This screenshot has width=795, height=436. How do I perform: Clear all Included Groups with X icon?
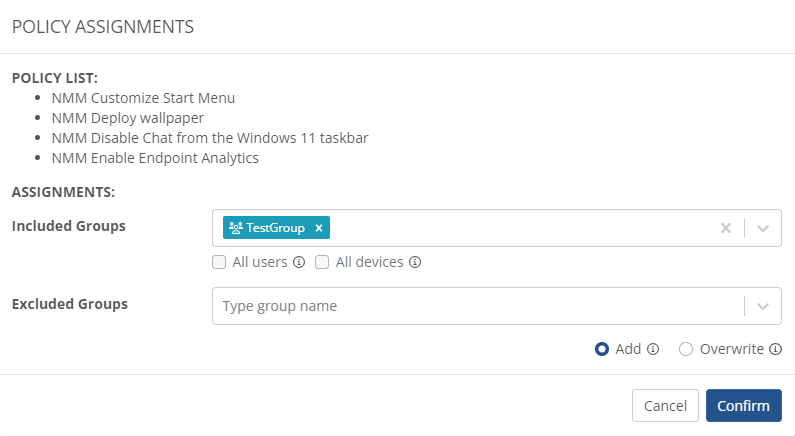pyautogui.click(x=726, y=228)
